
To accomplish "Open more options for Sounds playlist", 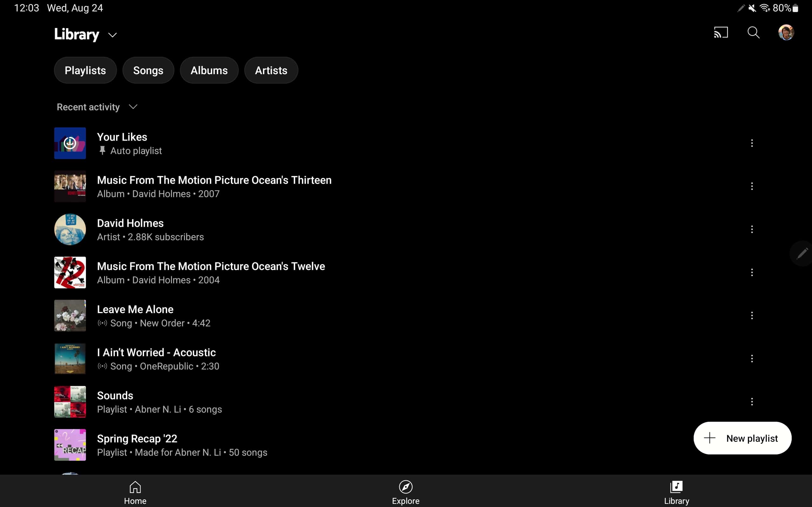I will 752,402.
